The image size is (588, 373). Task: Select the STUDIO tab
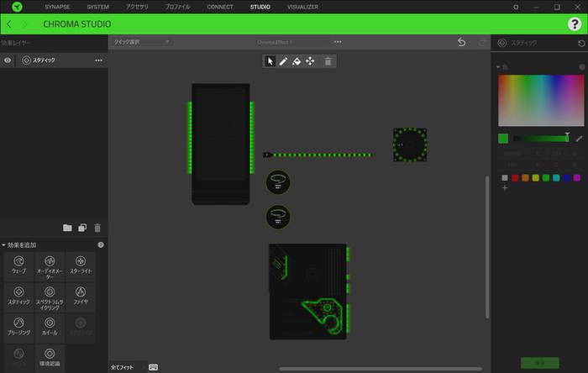tap(260, 7)
